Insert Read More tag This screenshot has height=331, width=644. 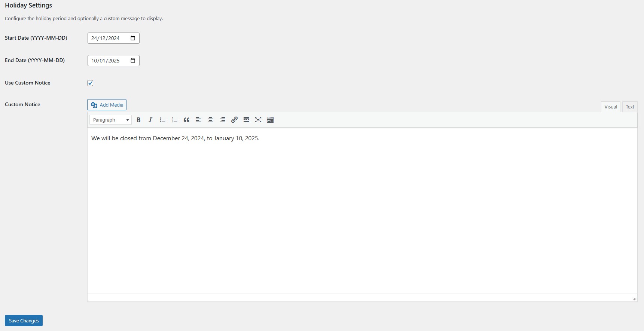[x=246, y=120]
